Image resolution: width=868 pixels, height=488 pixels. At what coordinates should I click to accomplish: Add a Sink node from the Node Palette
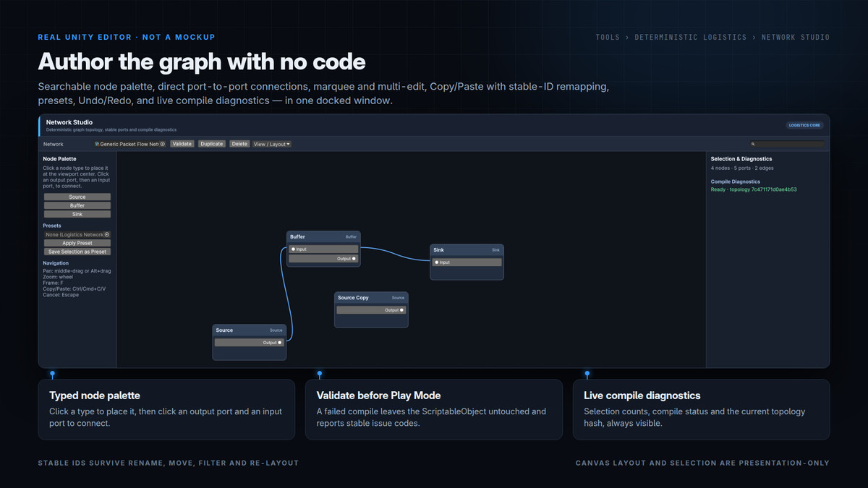(77, 214)
